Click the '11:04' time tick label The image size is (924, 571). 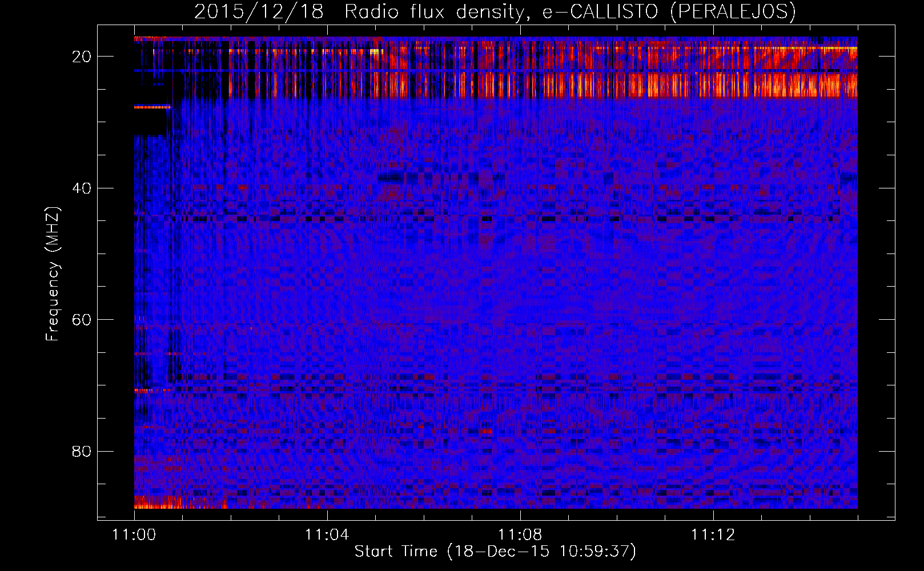click(327, 535)
